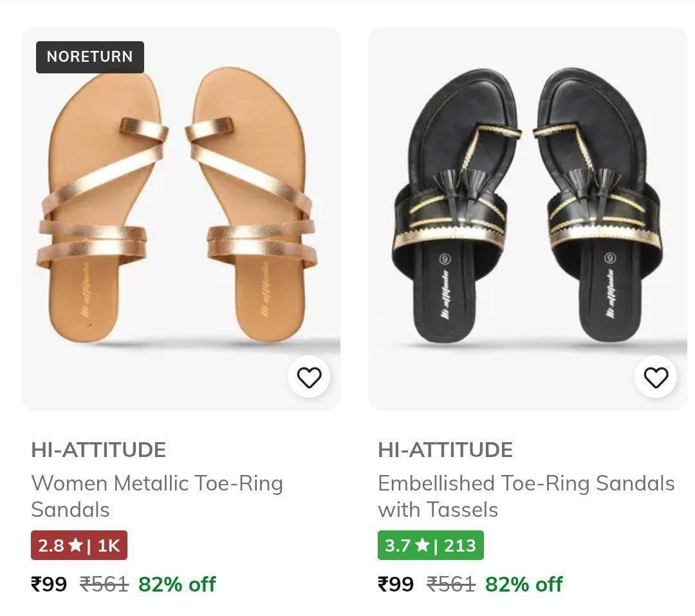Open the black tassel sandals image
695x616 pixels.
pyautogui.click(x=528, y=212)
